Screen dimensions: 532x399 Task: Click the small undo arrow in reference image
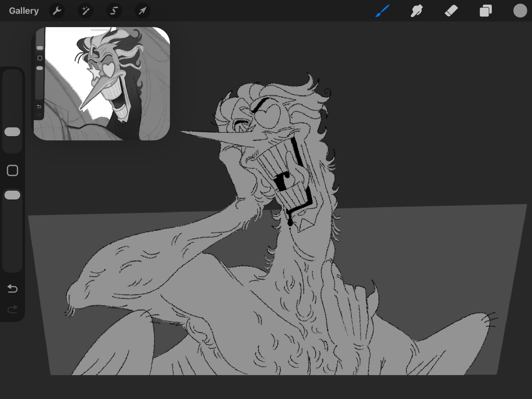click(x=39, y=107)
